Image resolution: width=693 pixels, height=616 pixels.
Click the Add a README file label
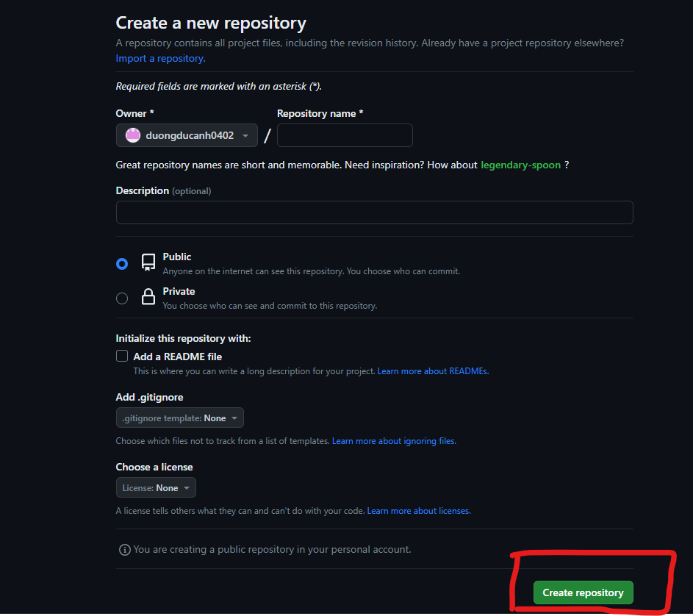177,357
